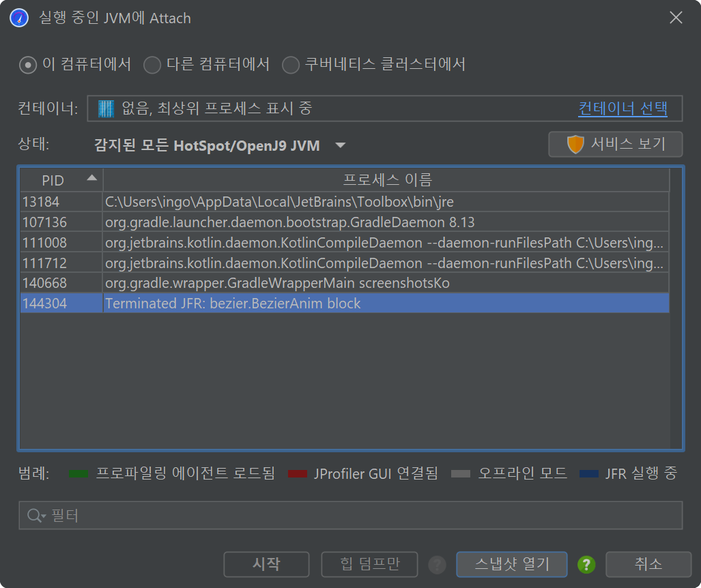
Task: Click blue 'JFR 실행 중' legend swatch
Action: tap(589, 473)
